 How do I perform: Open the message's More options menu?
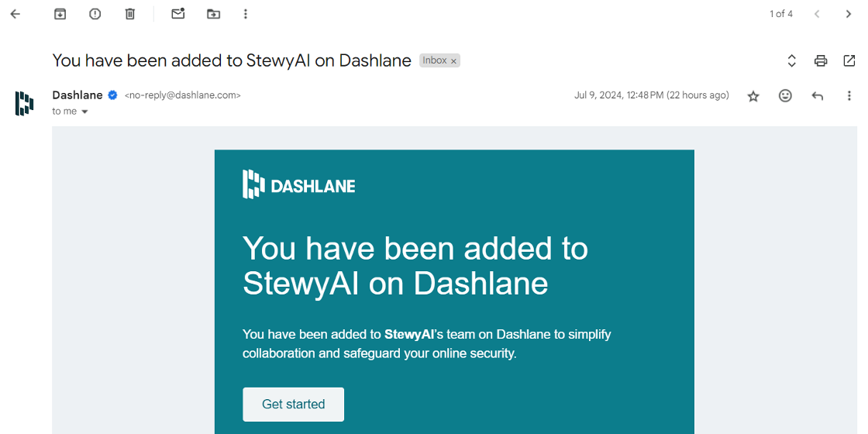pos(849,96)
